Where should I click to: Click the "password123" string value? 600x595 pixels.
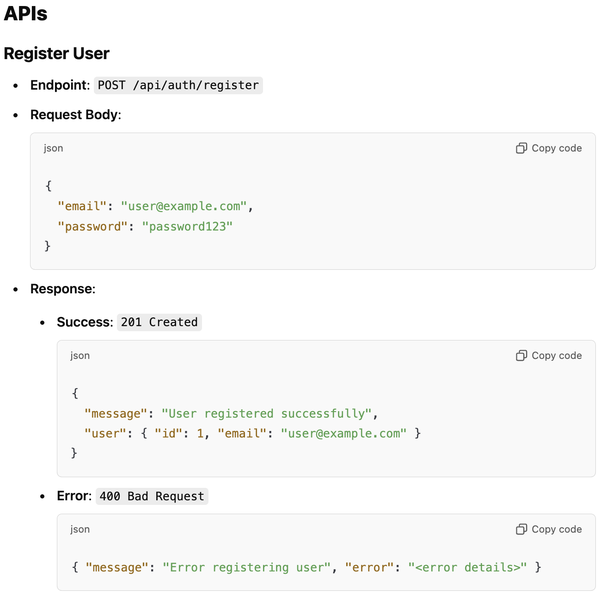pos(188,226)
